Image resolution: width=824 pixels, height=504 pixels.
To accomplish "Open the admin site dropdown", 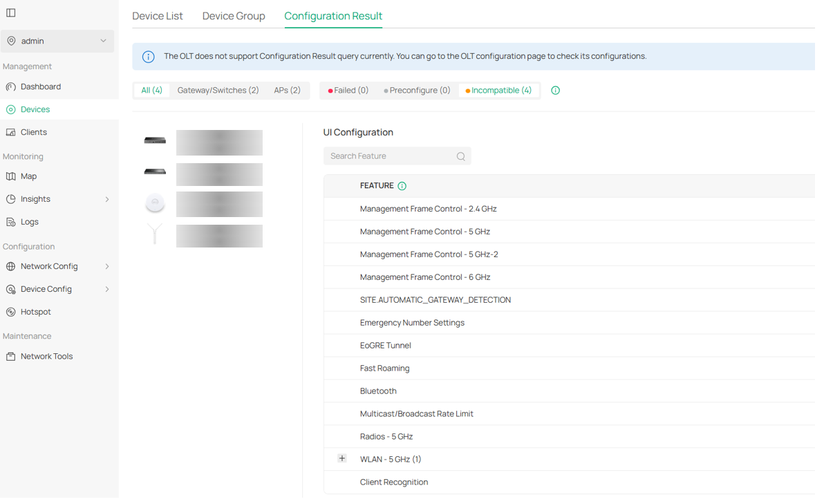I will point(57,41).
